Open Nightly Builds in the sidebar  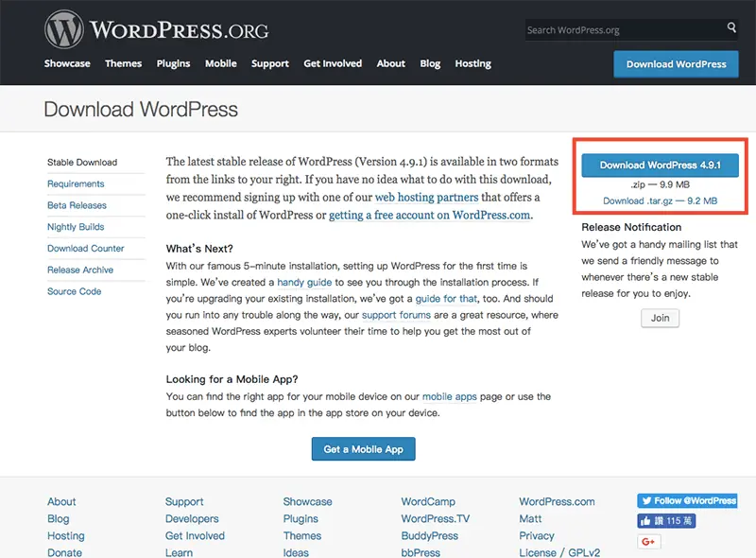tap(76, 227)
